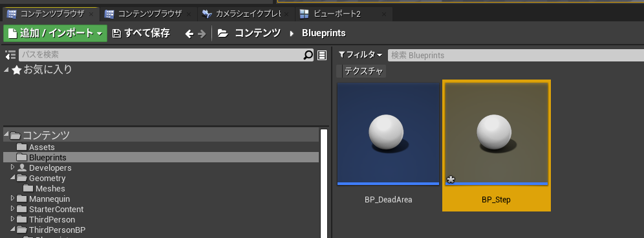Close the second コンテンツブラウザ tab
The height and width of the screenshot is (238, 644).
tap(189, 14)
